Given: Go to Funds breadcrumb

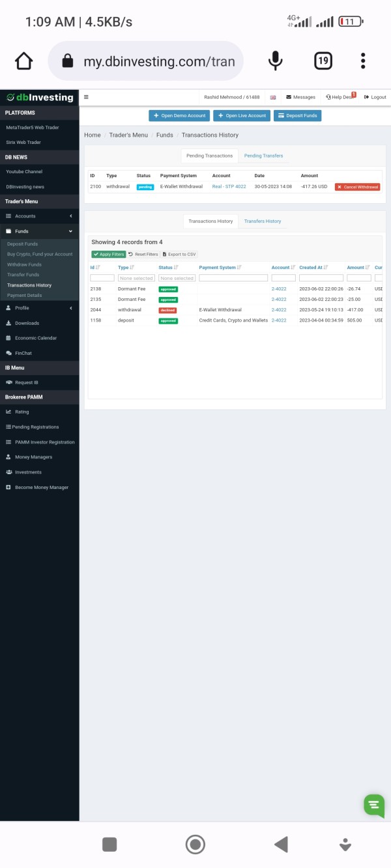Looking at the screenshot, I should (x=165, y=135).
